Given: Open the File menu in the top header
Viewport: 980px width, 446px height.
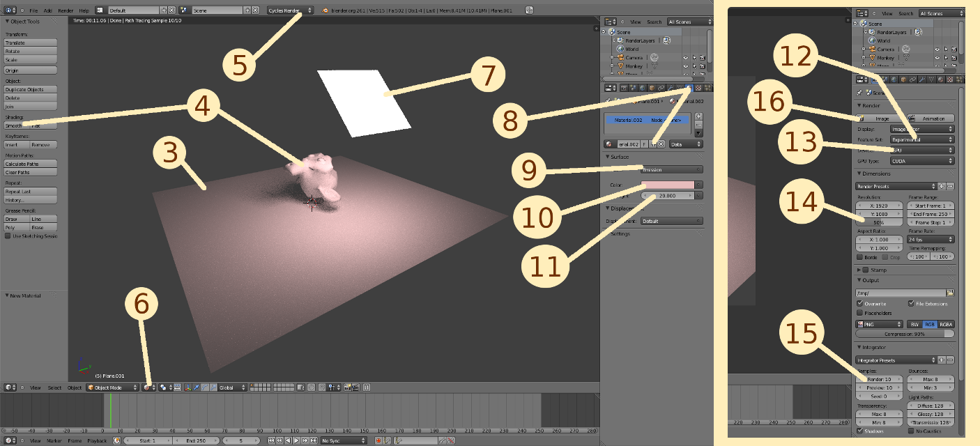Looking at the screenshot, I should point(33,10).
